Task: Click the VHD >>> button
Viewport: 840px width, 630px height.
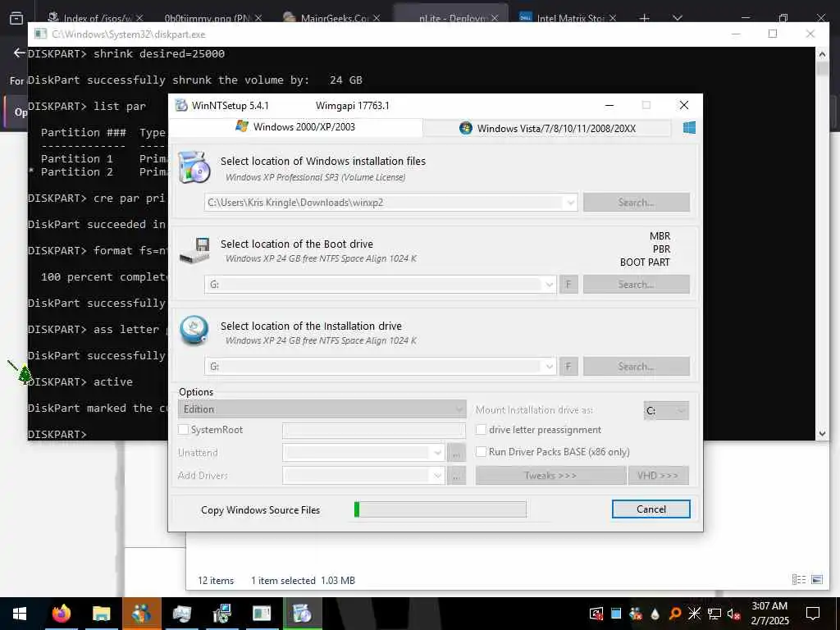Action: [658, 475]
